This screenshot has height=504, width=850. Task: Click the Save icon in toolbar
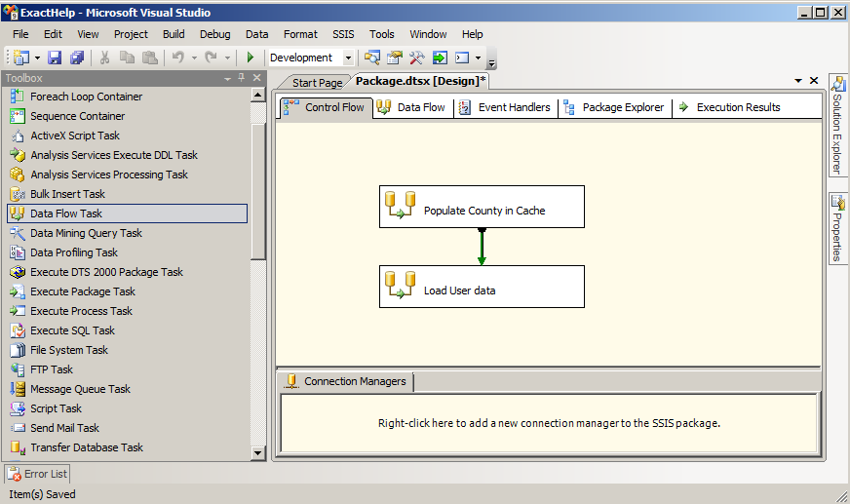click(x=55, y=58)
